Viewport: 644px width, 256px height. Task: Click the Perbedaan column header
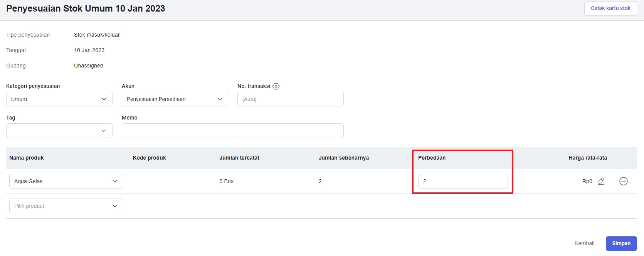[432, 158]
